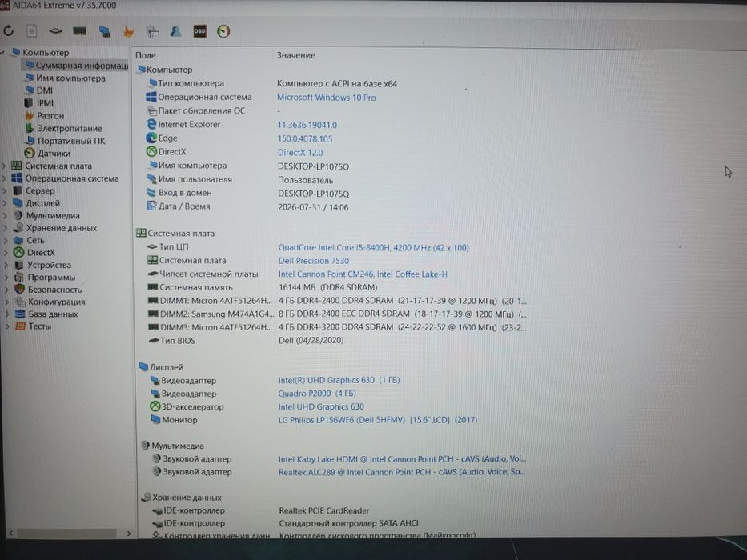The image size is (747, 560).
Task: Click the disk benchmark toolbar icon
Action: click(55, 31)
